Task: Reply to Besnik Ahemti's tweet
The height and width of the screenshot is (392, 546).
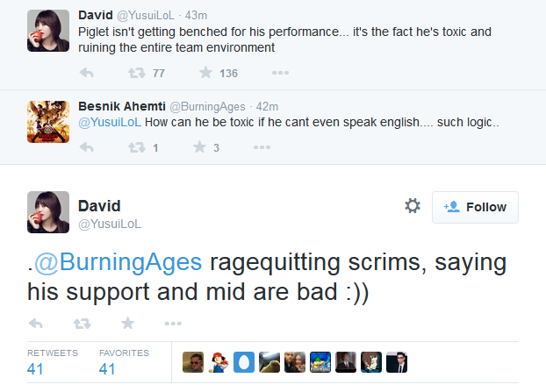Action: pyautogui.click(x=86, y=147)
